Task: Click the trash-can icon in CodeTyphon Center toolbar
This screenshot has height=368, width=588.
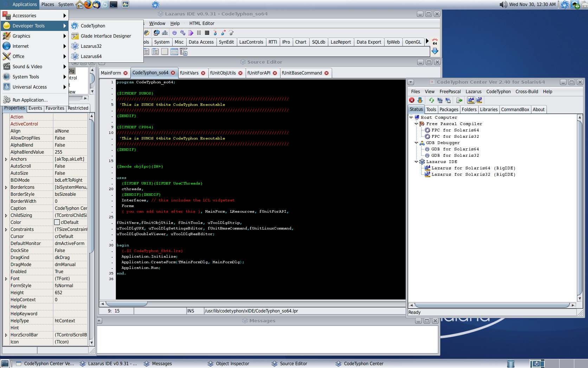Action: pyautogui.click(x=440, y=100)
